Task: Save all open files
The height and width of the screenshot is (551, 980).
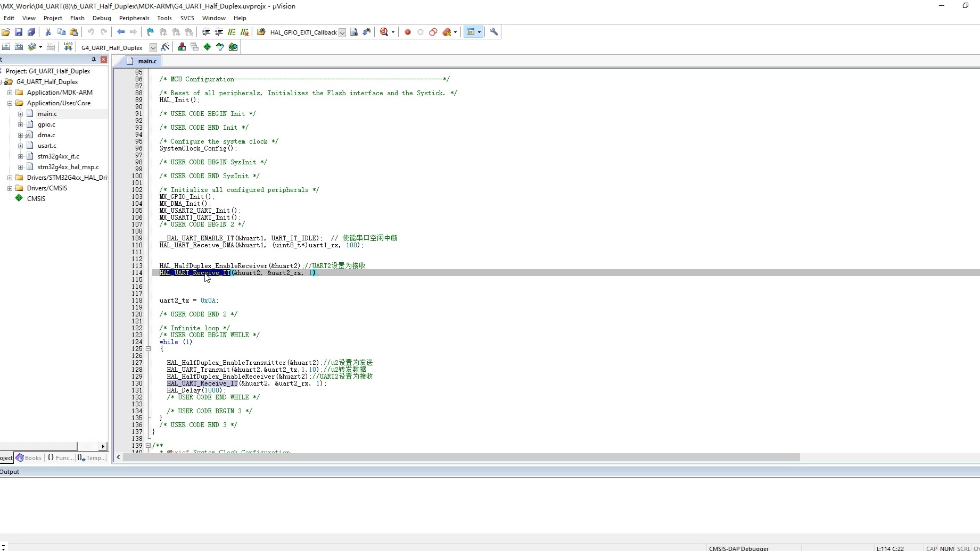Action: point(31,32)
